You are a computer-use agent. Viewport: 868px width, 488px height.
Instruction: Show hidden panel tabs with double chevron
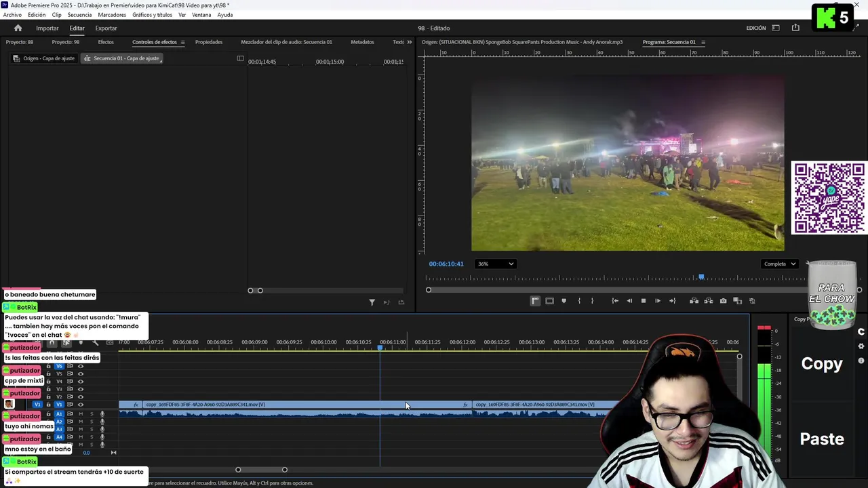point(409,42)
